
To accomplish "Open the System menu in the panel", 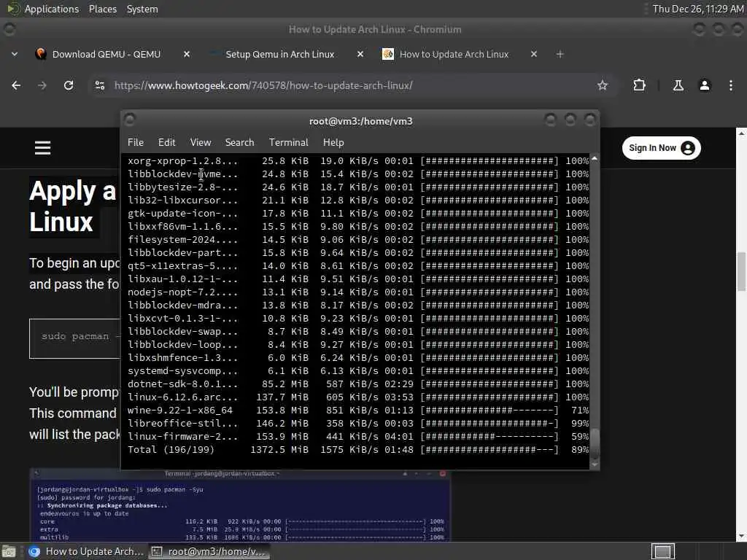I will (142, 9).
